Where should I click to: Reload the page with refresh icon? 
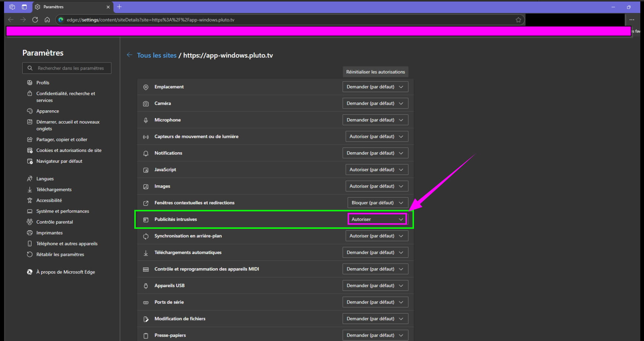[x=35, y=20]
